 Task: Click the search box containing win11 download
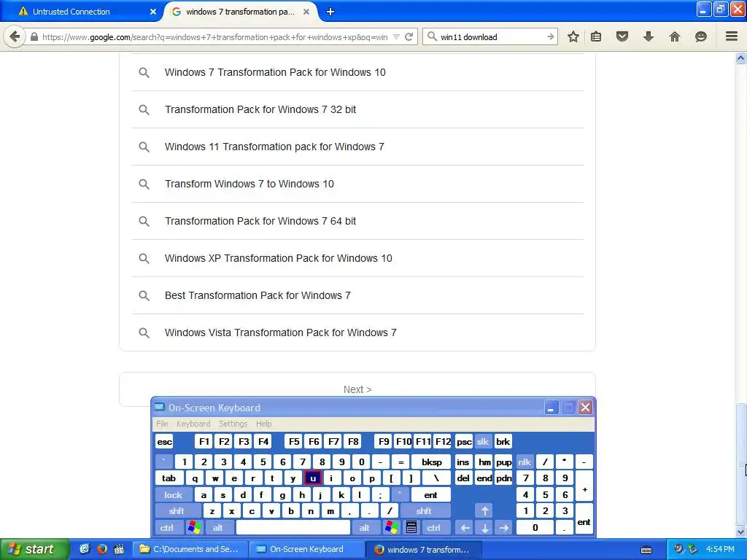pyautogui.click(x=491, y=36)
